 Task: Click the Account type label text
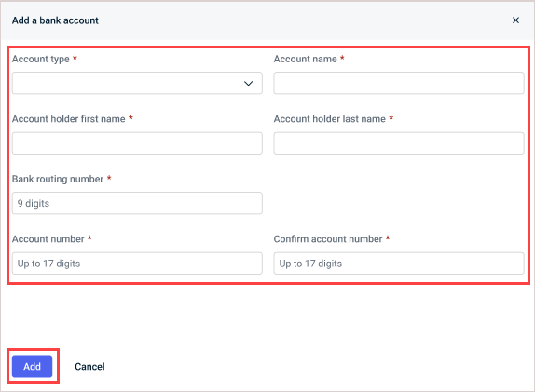41,59
